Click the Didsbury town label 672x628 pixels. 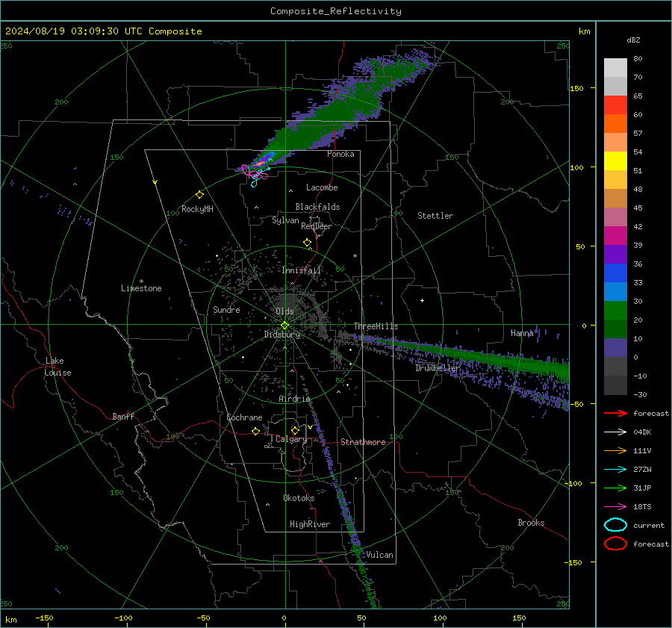[281, 335]
